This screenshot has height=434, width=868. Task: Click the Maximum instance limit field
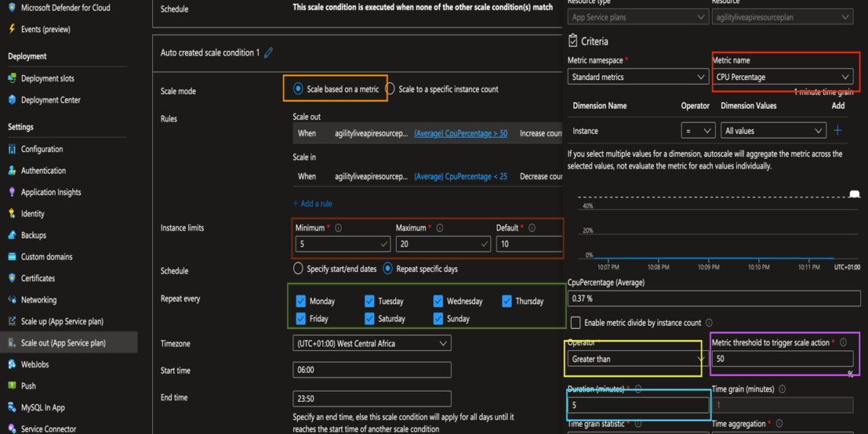(443, 244)
